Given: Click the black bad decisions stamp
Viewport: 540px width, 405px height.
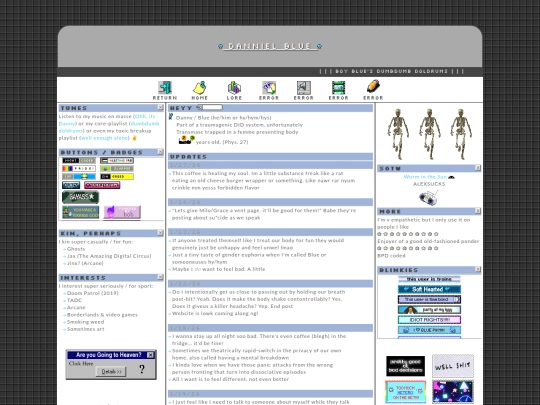Looking at the screenshot, I should 405,366.
